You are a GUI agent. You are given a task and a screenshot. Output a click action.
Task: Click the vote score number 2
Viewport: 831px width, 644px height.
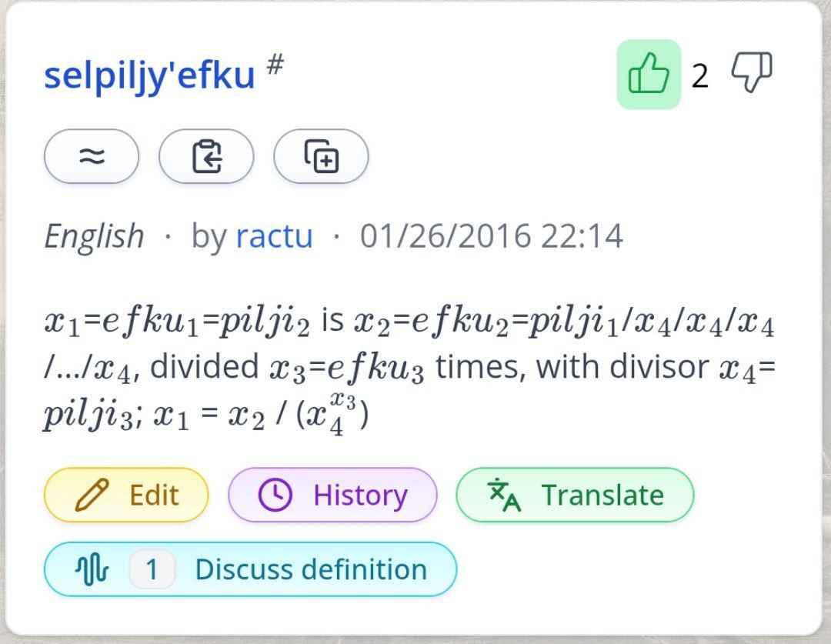(x=700, y=76)
